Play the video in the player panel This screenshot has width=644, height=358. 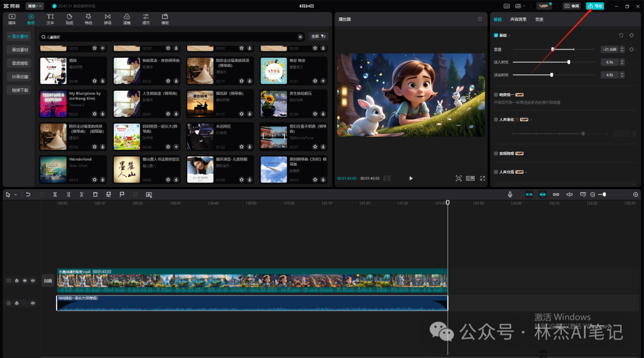click(x=411, y=178)
